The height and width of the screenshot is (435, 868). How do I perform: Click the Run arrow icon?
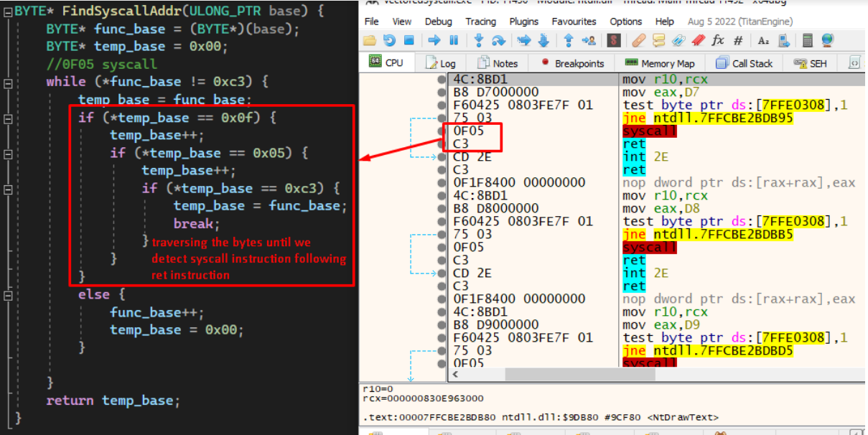coord(434,40)
